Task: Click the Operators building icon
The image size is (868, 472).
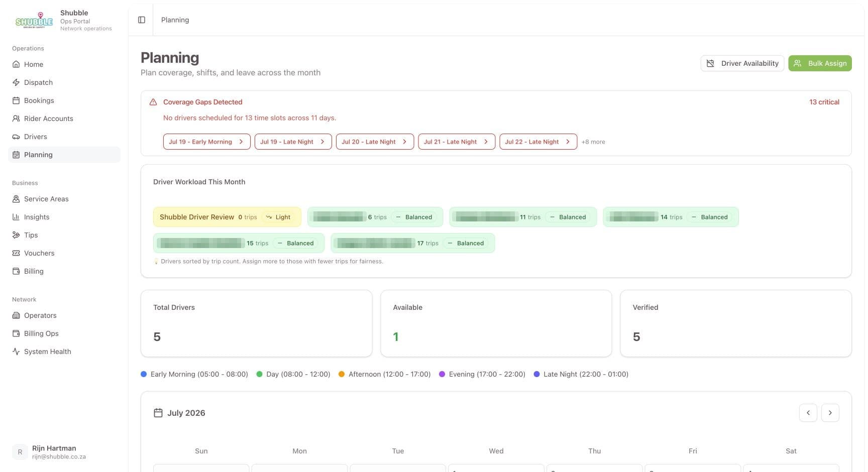Action: [x=16, y=315]
